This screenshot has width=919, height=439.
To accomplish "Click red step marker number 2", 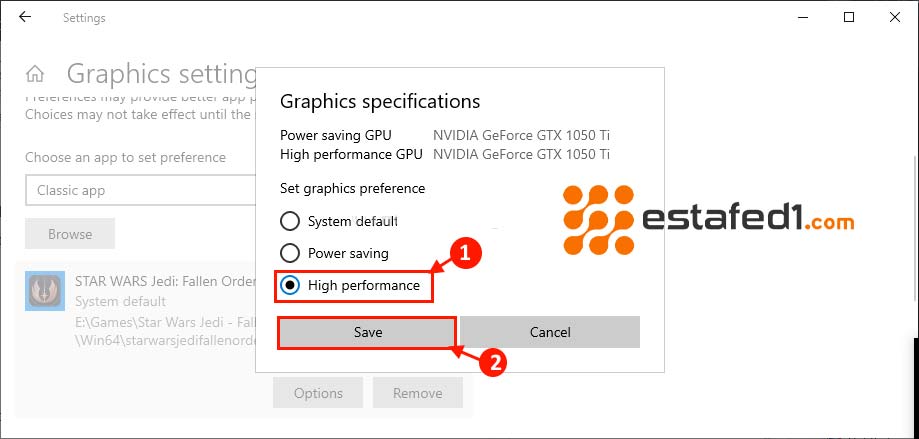I will click(493, 363).
